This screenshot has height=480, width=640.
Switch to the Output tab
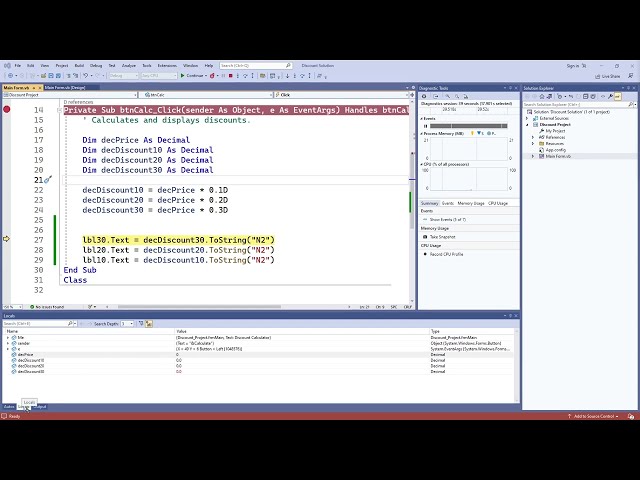point(40,407)
